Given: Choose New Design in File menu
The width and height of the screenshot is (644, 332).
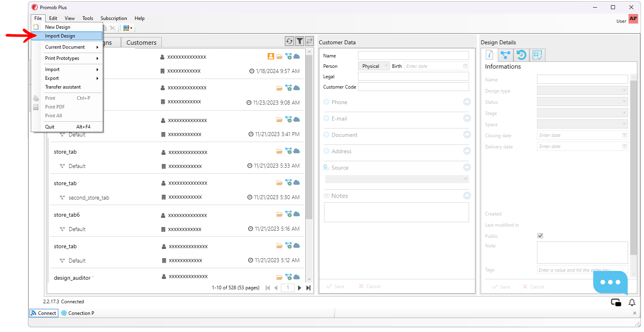Looking at the screenshot, I should click(x=67, y=27).
